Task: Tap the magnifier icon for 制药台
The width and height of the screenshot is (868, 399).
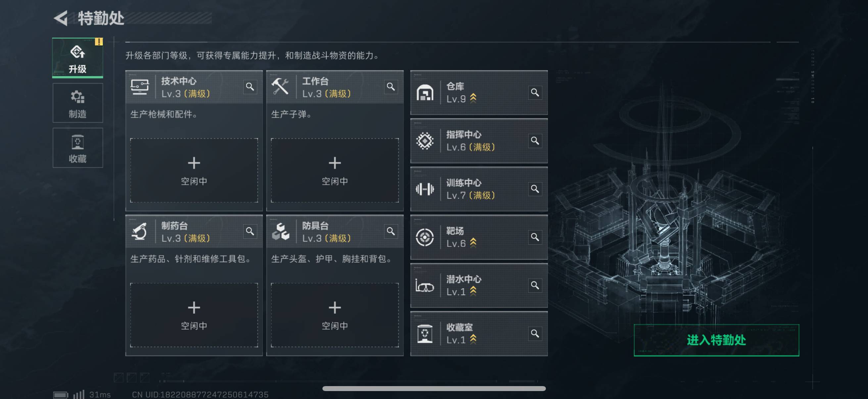Action: tap(250, 231)
